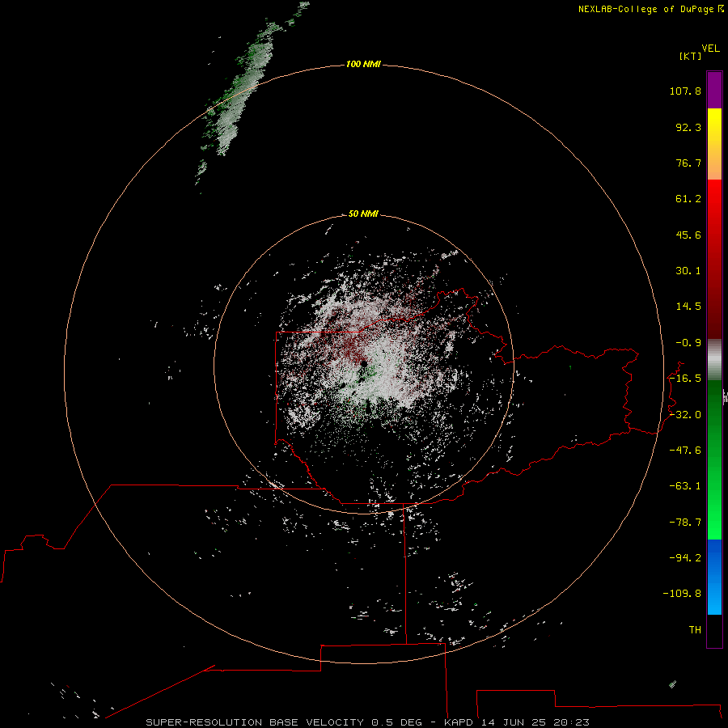
Task: Click the -94.2 value on velocity scale
Action: [685, 557]
